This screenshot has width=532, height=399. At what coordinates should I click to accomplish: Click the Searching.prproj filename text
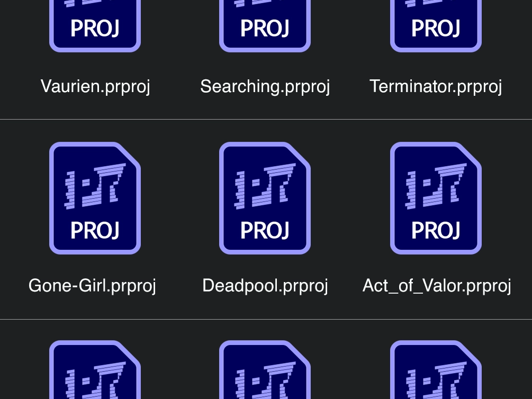click(x=265, y=86)
